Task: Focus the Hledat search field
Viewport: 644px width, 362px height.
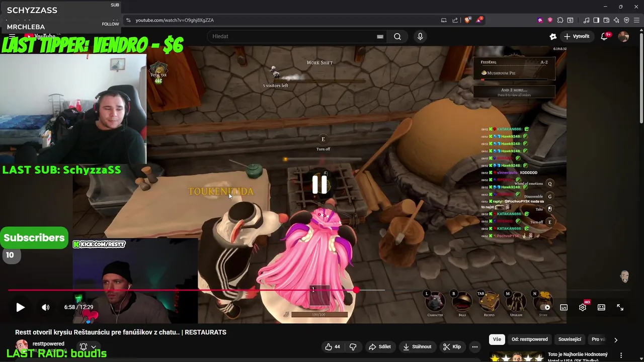Action: pos(297,36)
